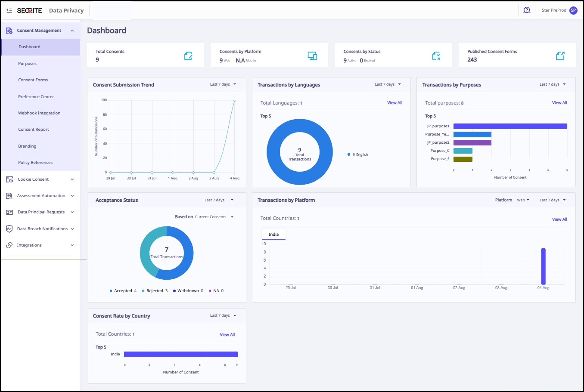Image resolution: width=584 pixels, height=392 pixels.
Task: Click the Consents by Status icon
Action: point(436,56)
